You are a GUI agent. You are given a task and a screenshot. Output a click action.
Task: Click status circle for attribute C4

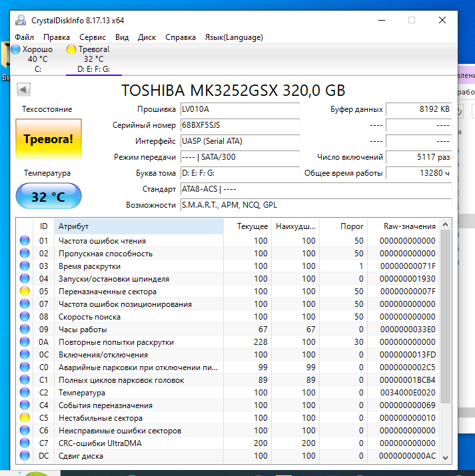click(x=25, y=405)
